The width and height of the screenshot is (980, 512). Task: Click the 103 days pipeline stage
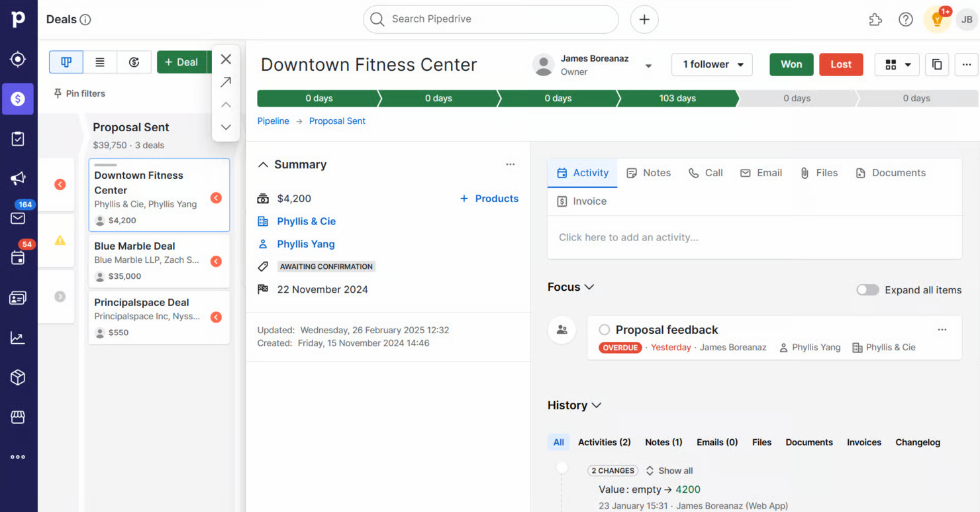pyautogui.click(x=677, y=98)
